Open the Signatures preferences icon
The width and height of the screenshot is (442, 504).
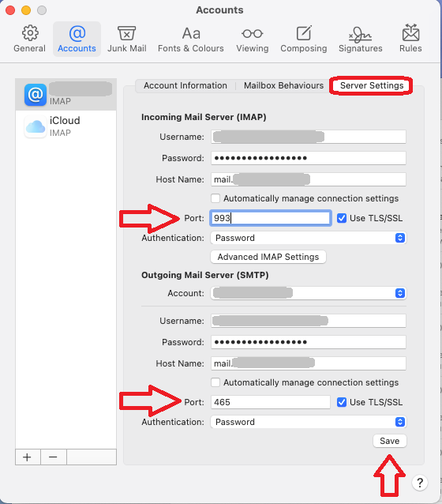pos(360,34)
